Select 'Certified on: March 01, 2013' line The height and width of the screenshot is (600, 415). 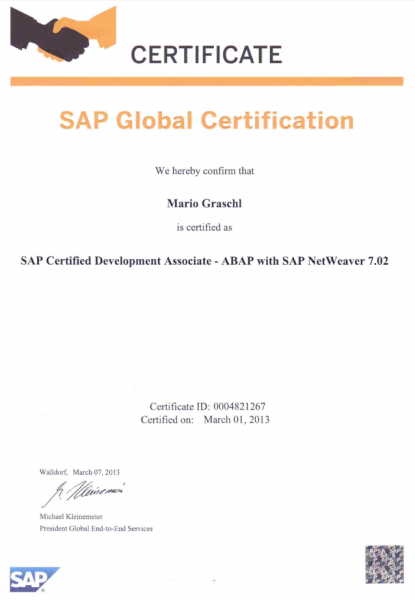point(205,420)
